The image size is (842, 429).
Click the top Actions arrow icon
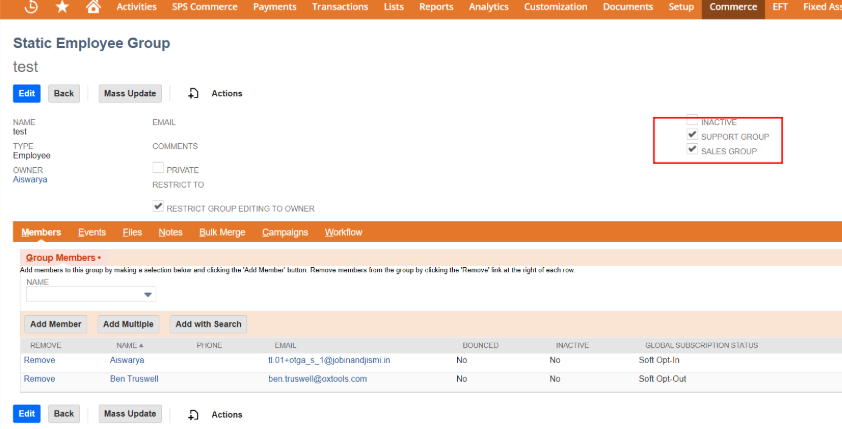[194, 94]
